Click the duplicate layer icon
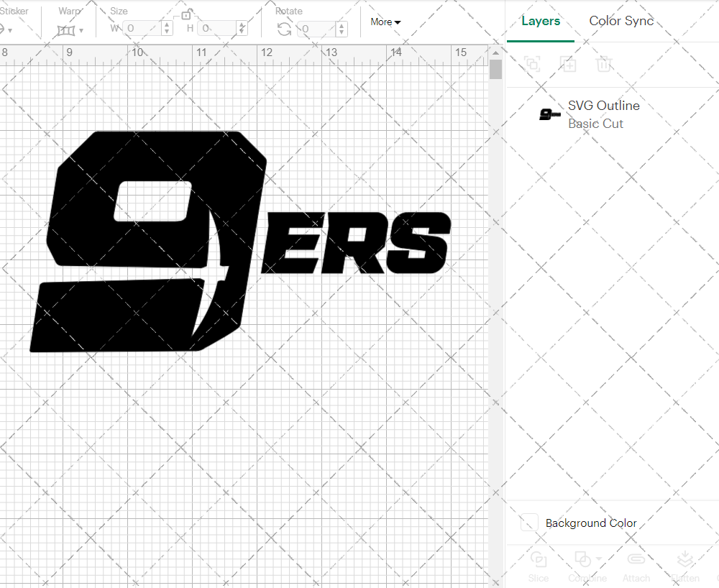The image size is (719, 588). [532, 64]
